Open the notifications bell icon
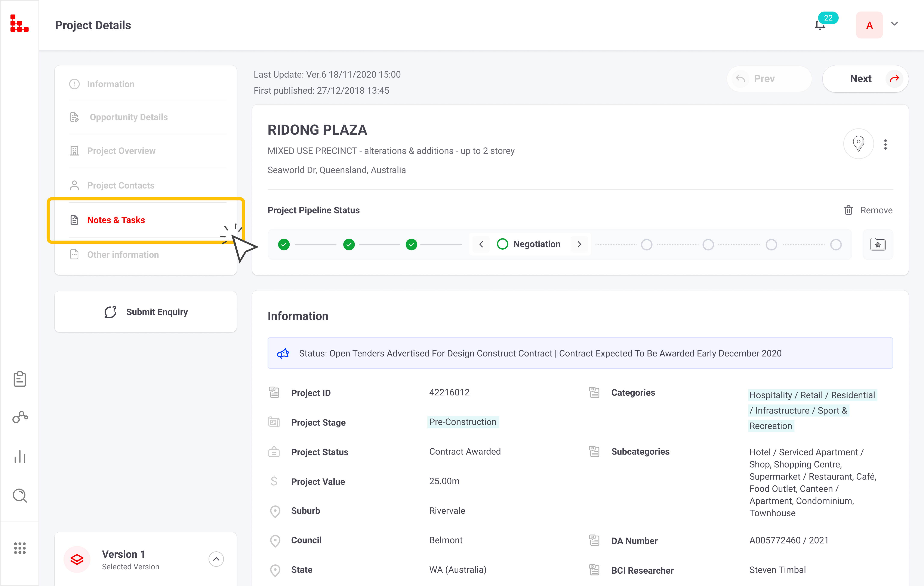This screenshot has width=924, height=586. 820,25
